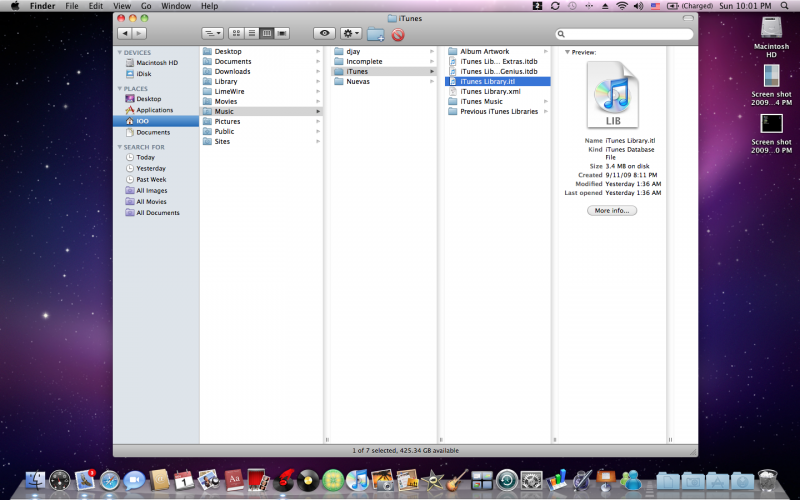Click the Wi-Fi status icon

pos(621,6)
